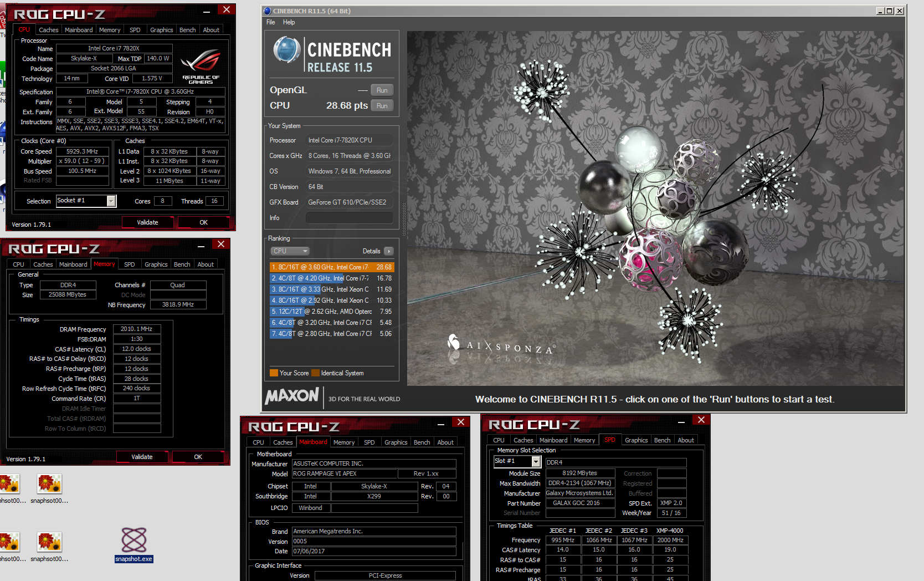
Task: Select ranking entry 5 AMD Opteron
Action: coord(332,312)
